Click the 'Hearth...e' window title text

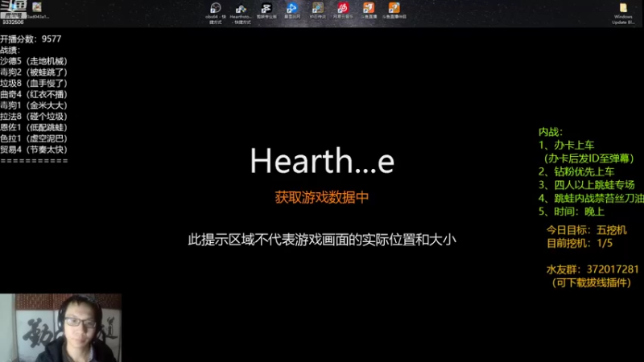click(x=323, y=160)
